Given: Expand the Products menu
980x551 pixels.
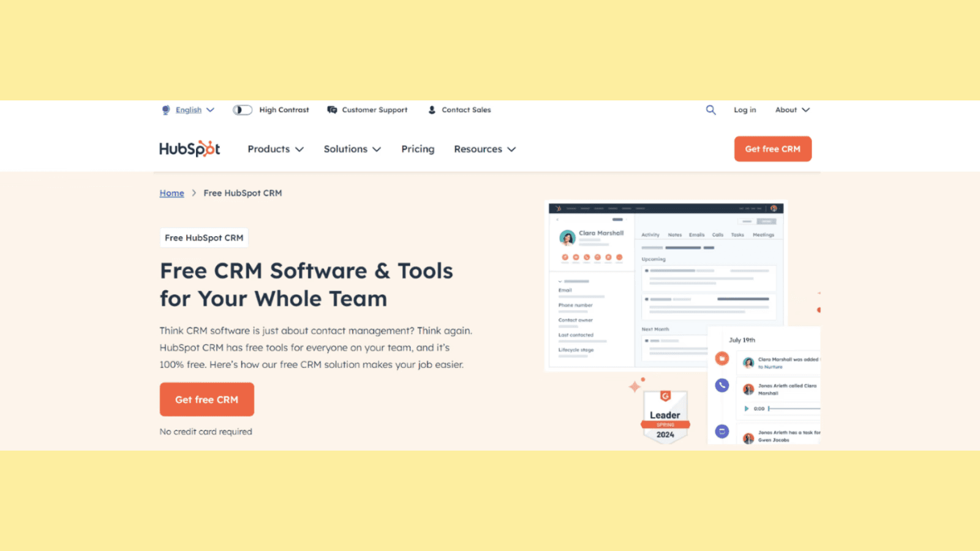Looking at the screenshot, I should [x=276, y=149].
